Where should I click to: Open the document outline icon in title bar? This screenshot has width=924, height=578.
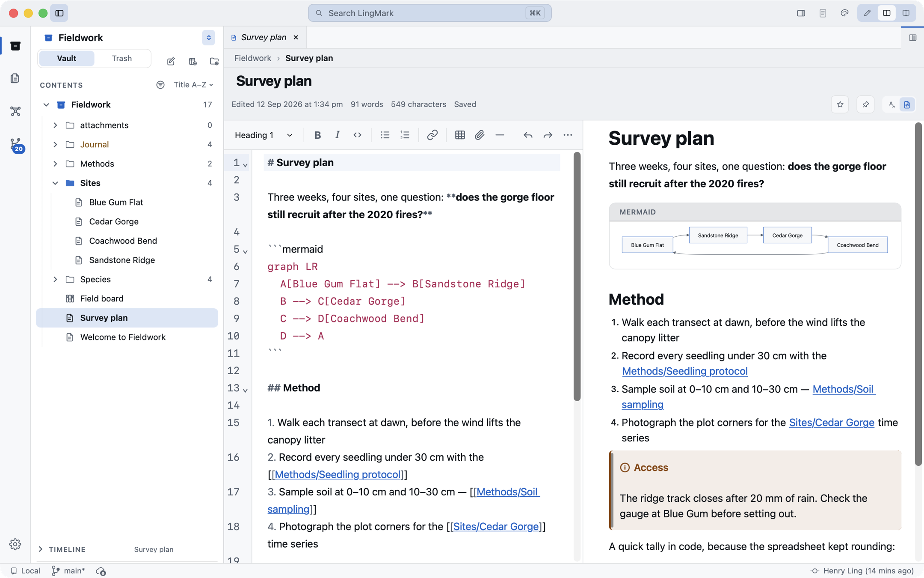coord(823,13)
